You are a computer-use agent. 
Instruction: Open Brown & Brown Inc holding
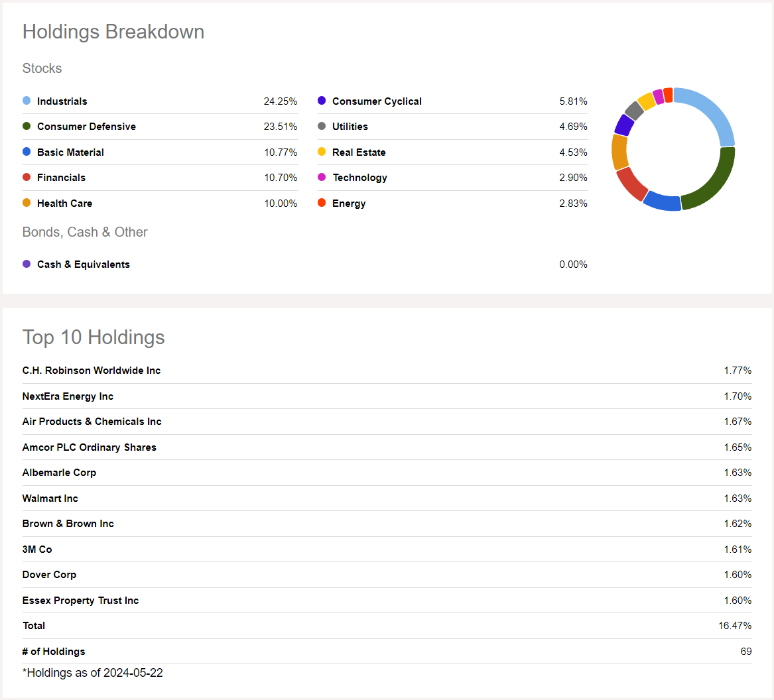tap(68, 524)
